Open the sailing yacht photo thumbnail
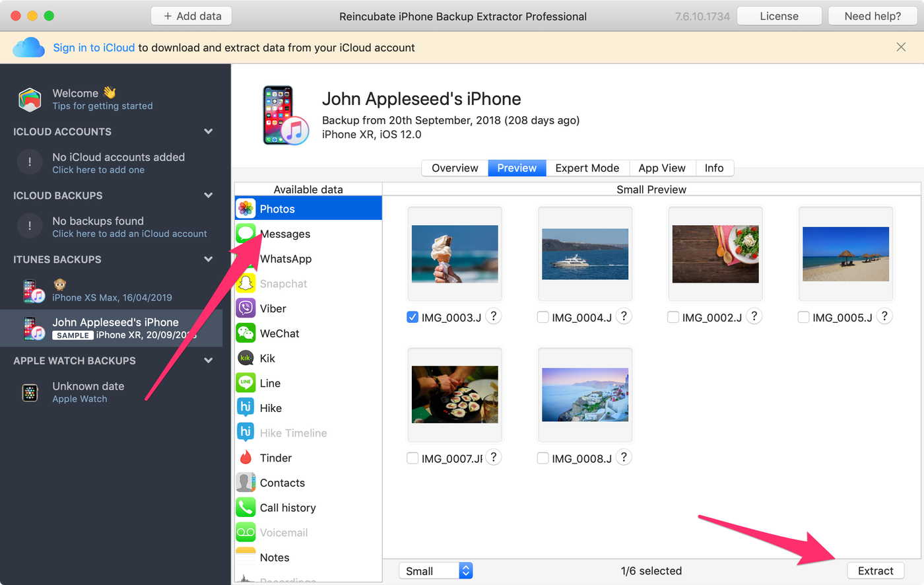This screenshot has width=924, height=585. coord(585,254)
